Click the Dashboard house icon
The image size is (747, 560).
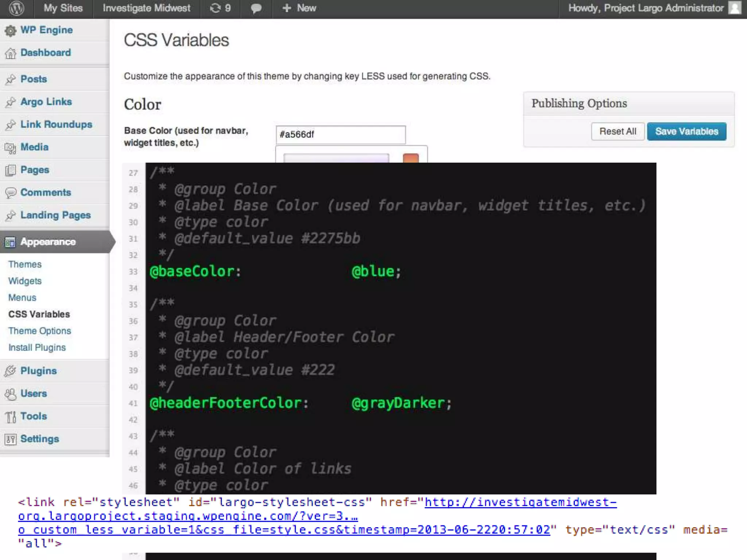pyautogui.click(x=10, y=53)
